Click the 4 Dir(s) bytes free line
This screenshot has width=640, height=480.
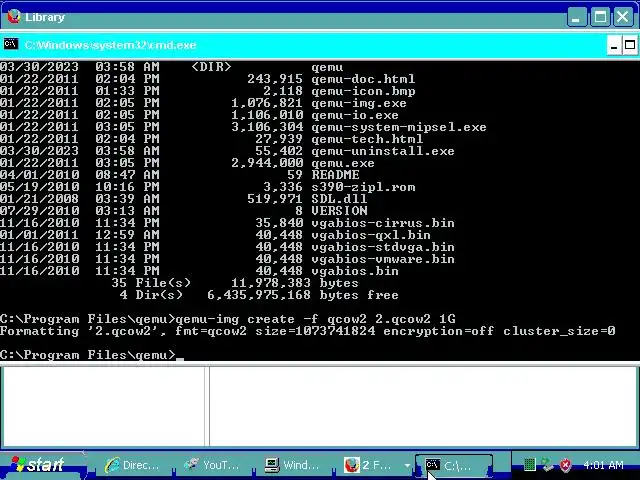[259, 295]
